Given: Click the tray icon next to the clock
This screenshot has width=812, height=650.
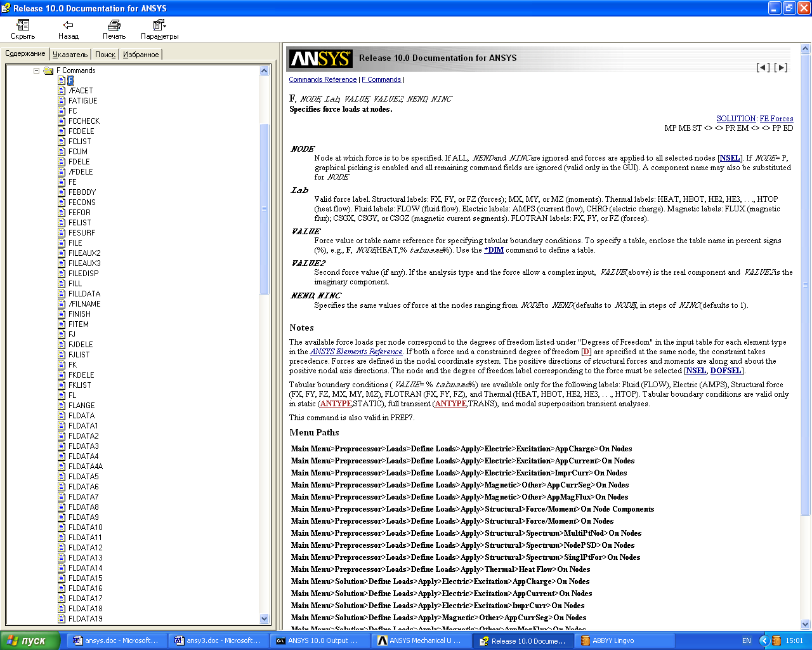Looking at the screenshot, I should click(776, 640).
